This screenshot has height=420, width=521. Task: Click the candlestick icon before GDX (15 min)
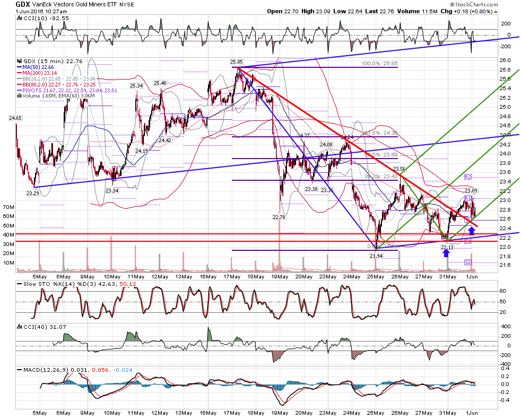[20, 62]
